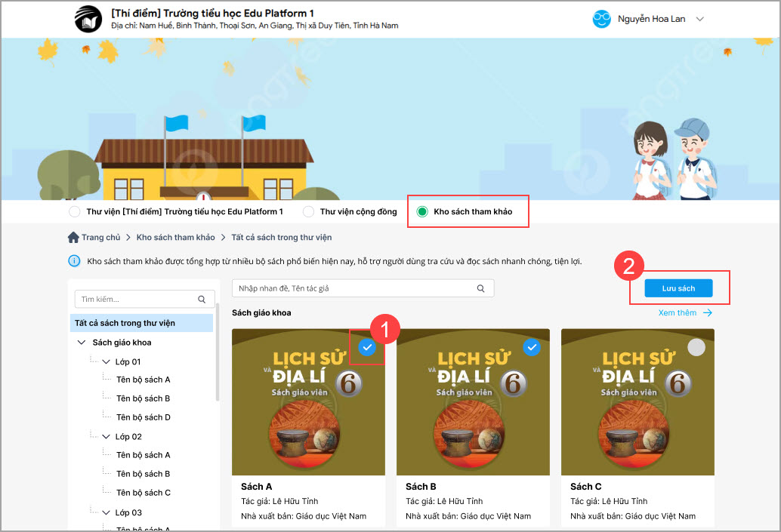
Task: Select Thư viện cộng đồng radio button
Action: 308,211
